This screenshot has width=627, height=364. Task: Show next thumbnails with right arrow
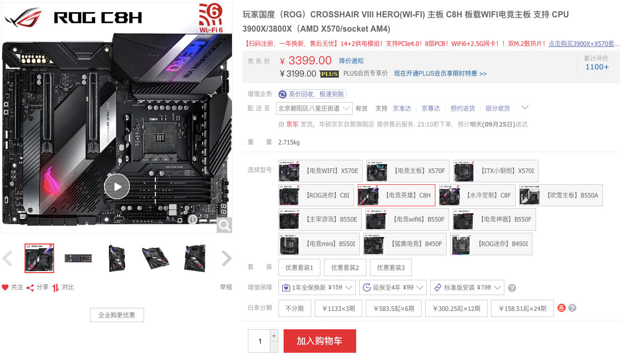click(227, 258)
